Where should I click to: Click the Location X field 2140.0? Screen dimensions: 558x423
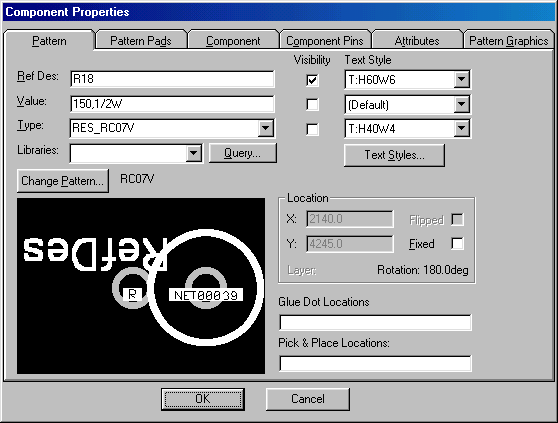coord(350,219)
